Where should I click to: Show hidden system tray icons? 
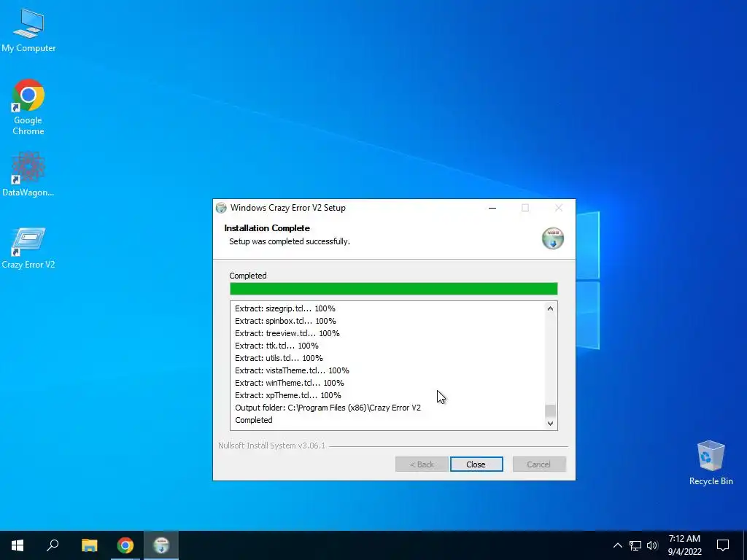pos(617,545)
